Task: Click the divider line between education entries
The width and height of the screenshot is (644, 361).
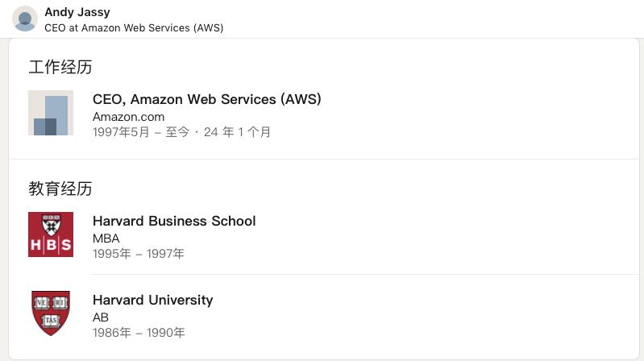Action: [364, 274]
